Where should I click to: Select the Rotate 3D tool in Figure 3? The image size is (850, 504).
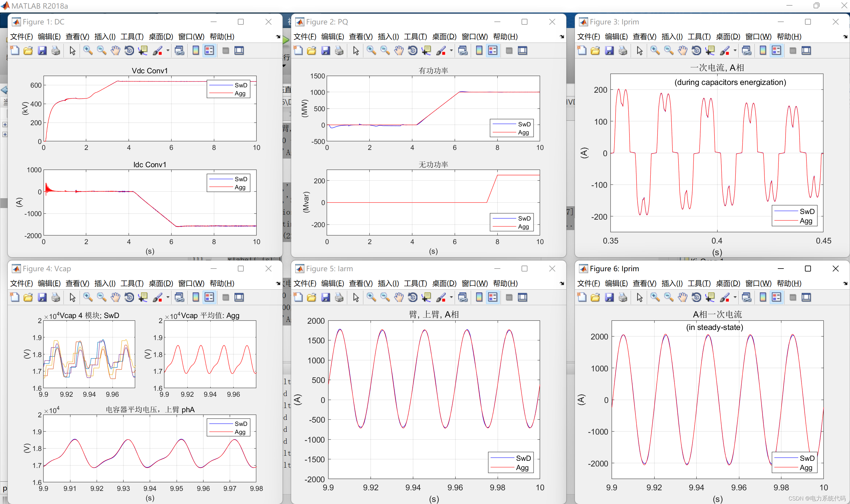click(696, 50)
